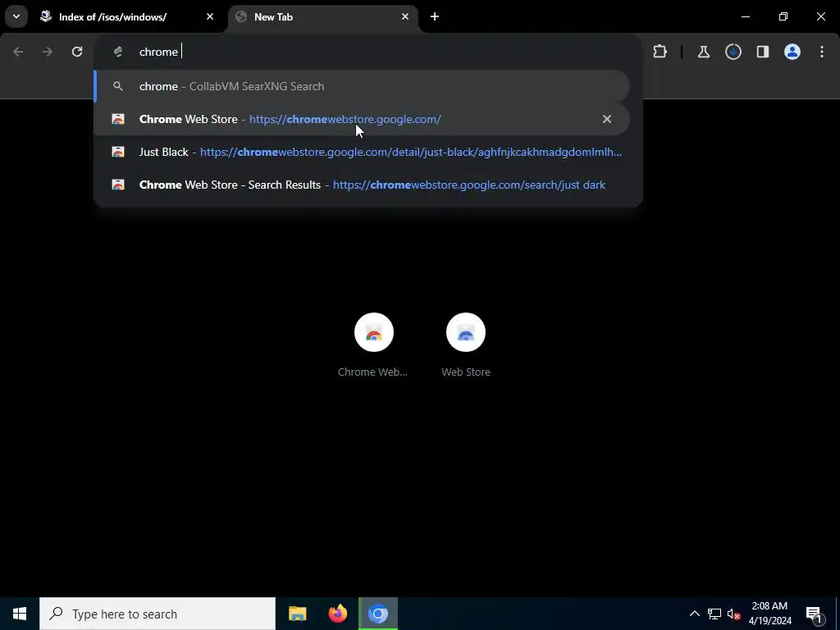This screenshot has width=840, height=630.
Task: Open the notification center icon
Action: click(x=815, y=614)
